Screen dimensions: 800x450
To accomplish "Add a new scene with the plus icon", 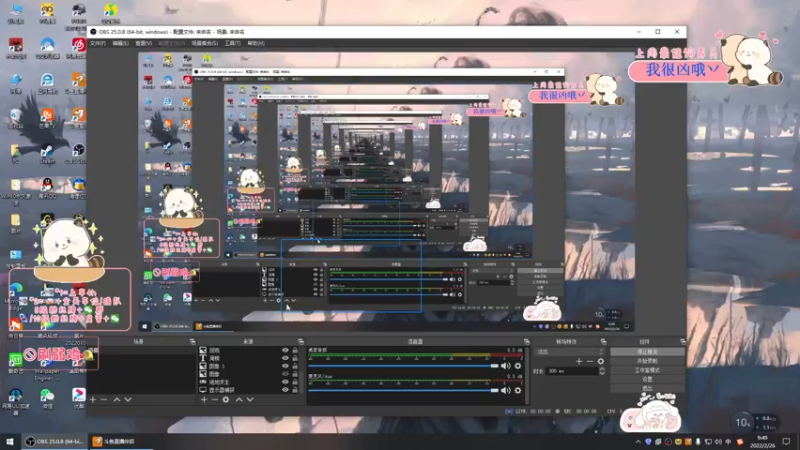I will tap(93, 399).
